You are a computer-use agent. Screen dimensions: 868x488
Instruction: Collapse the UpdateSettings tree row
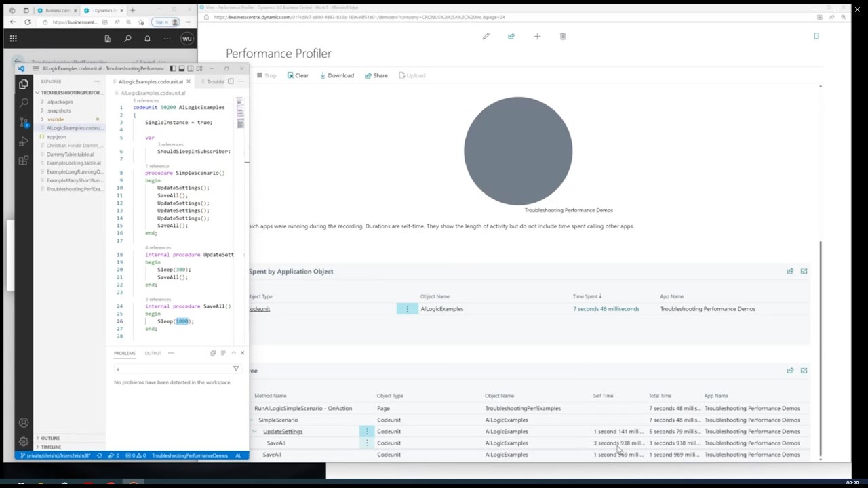coord(254,431)
